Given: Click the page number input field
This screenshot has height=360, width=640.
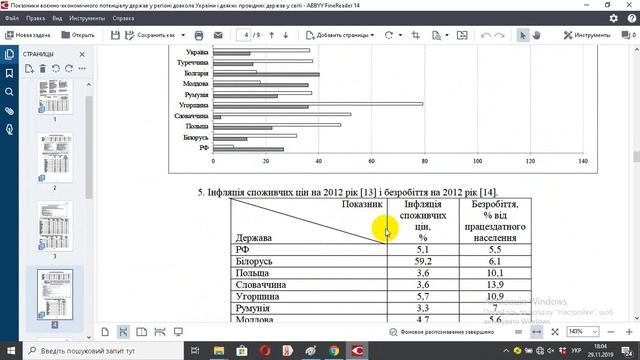Looking at the screenshot, I should [x=243, y=36].
